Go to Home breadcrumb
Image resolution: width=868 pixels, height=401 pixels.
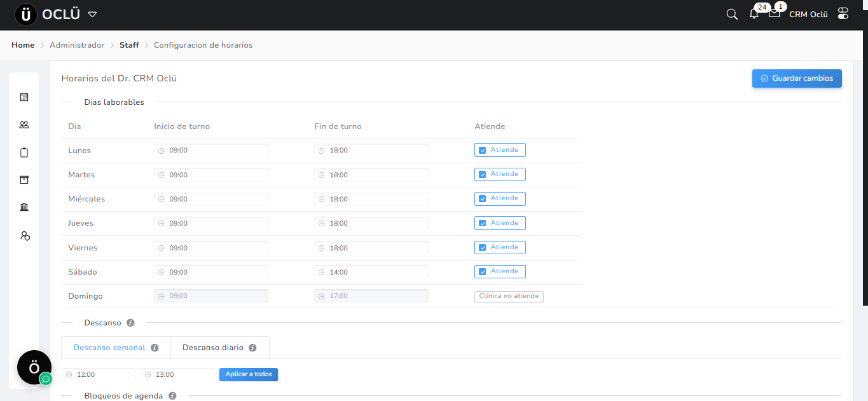pos(23,45)
